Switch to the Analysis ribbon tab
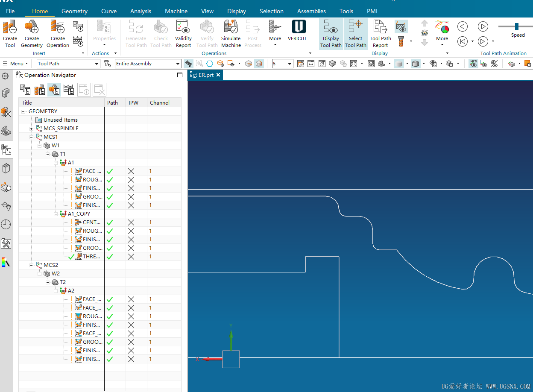Screen dimensions: 533x392 [x=141, y=11]
